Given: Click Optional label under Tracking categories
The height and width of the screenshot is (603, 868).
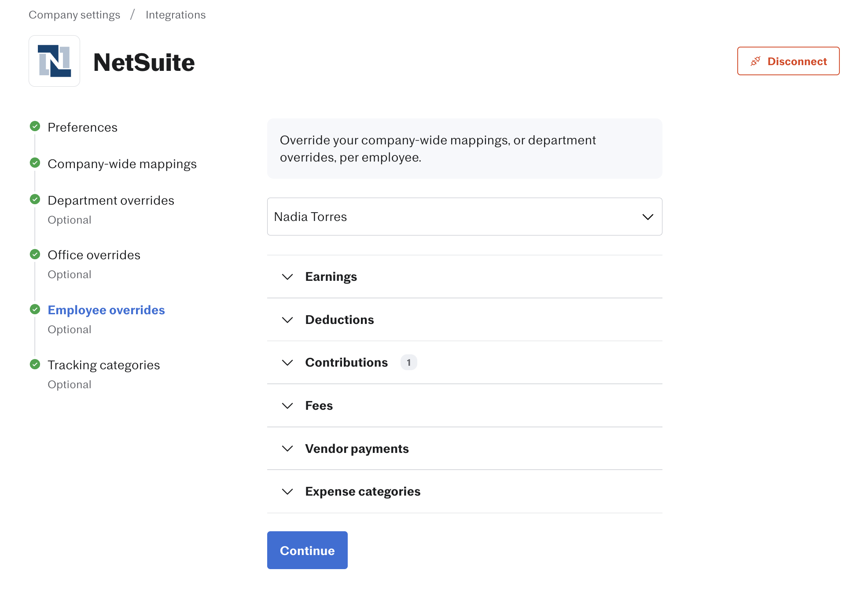Looking at the screenshot, I should 70,385.
